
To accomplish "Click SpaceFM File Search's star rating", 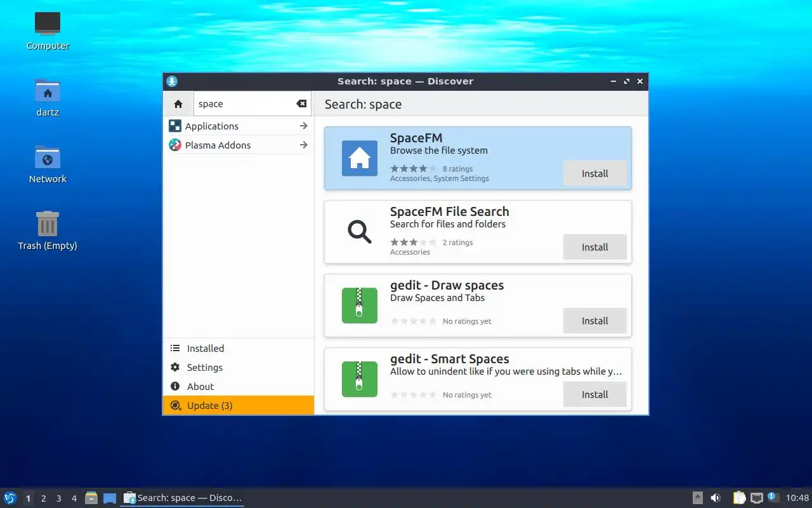I will point(414,243).
